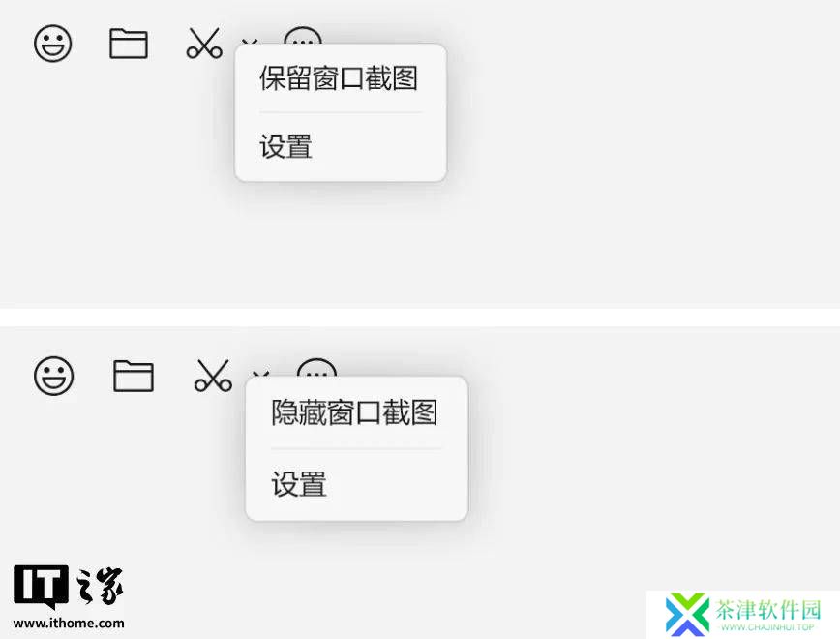Open emoji picker in toolbar above 保留窗口截图 menu

click(x=52, y=44)
